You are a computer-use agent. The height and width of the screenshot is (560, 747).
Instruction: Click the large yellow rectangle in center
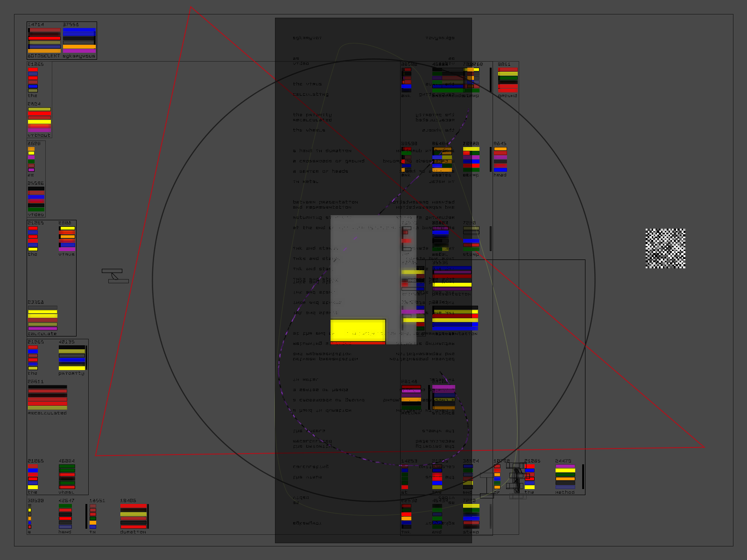coord(358,329)
